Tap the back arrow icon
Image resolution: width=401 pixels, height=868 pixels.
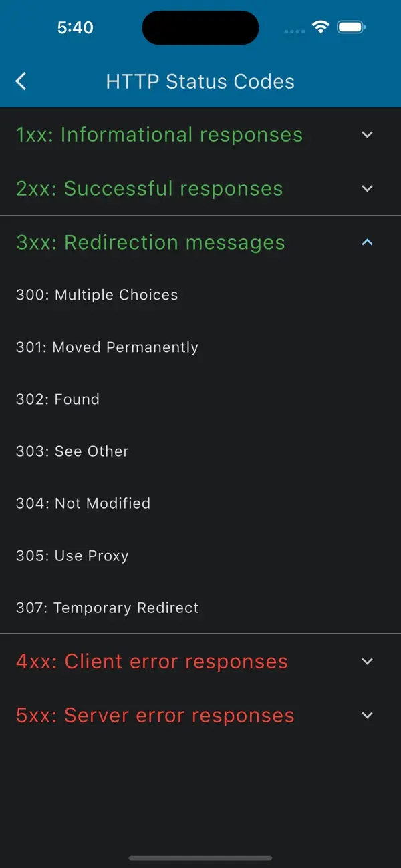(21, 81)
